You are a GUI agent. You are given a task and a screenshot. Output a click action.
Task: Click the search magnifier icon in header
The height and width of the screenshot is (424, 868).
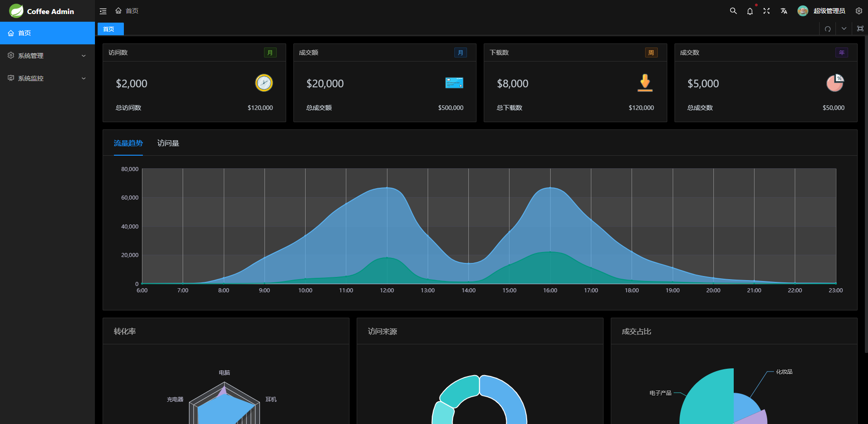pos(733,11)
